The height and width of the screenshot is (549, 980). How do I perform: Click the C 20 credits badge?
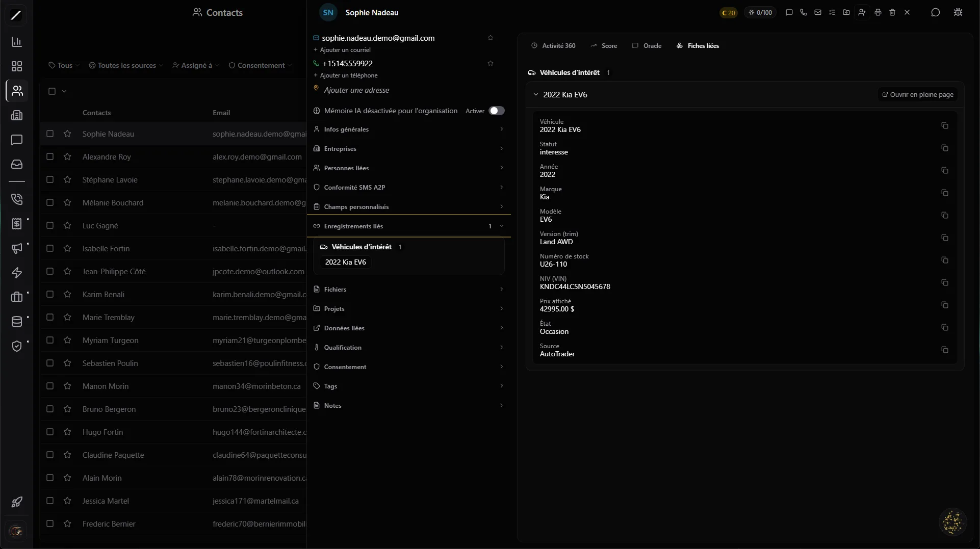click(x=728, y=13)
